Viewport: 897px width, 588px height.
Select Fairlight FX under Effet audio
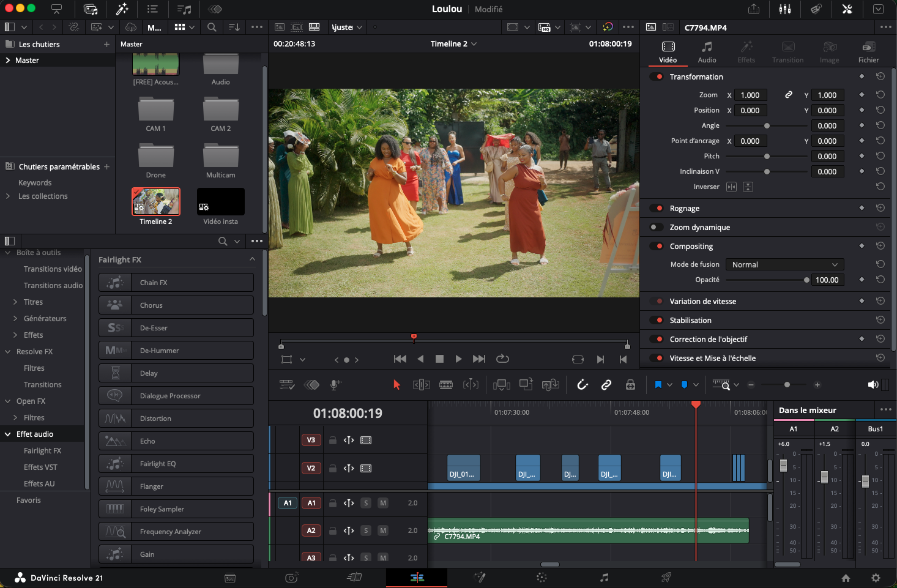pos(42,451)
